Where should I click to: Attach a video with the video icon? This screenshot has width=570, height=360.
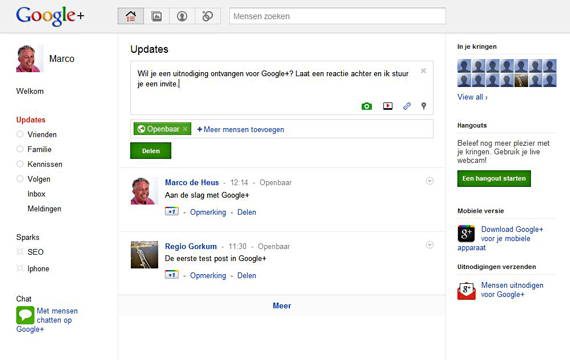pos(388,106)
